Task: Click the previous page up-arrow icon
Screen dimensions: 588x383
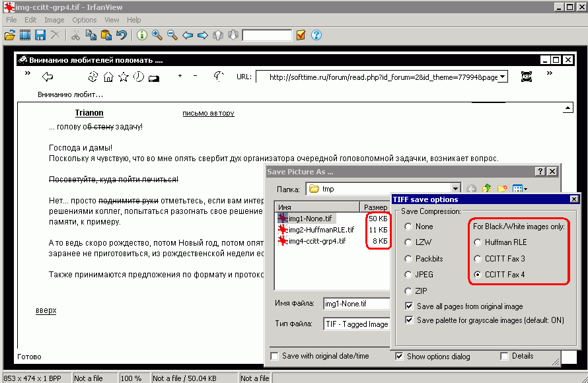Action: pyautogui.click(x=218, y=35)
